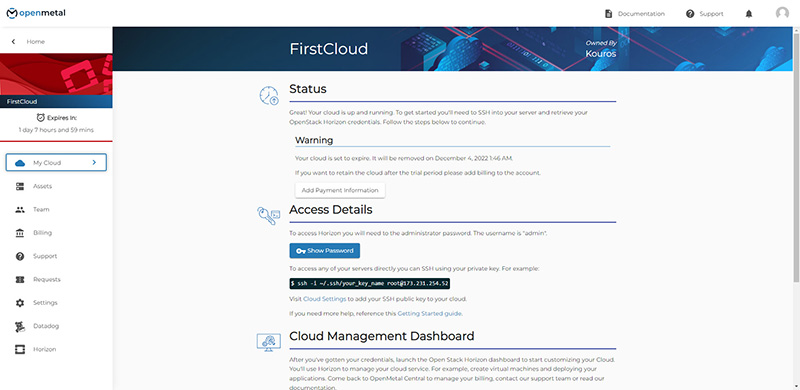Click the Cloud Management Dashboard monitor icon

pos(268,342)
